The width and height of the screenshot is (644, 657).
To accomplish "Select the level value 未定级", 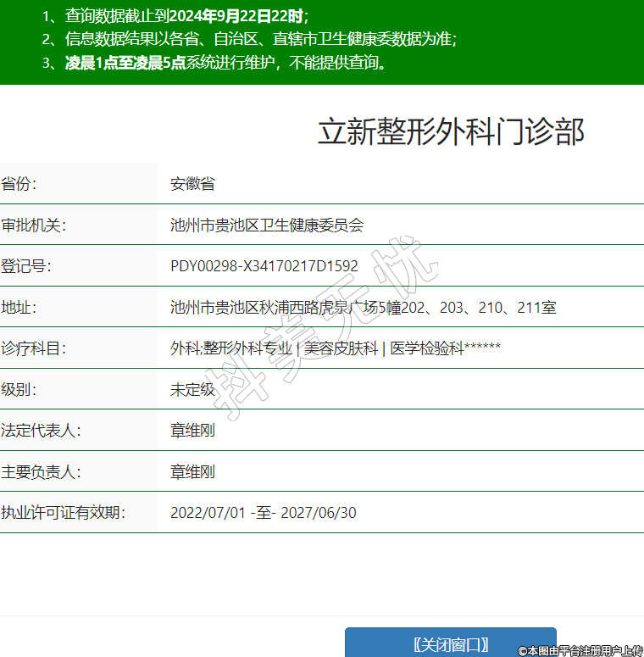I will click(x=192, y=389).
